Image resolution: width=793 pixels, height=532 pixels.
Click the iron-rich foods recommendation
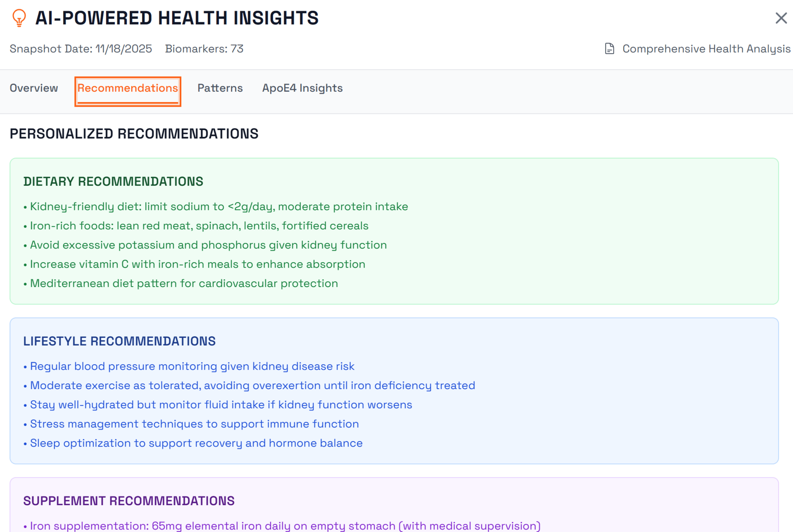coord(199,226)
